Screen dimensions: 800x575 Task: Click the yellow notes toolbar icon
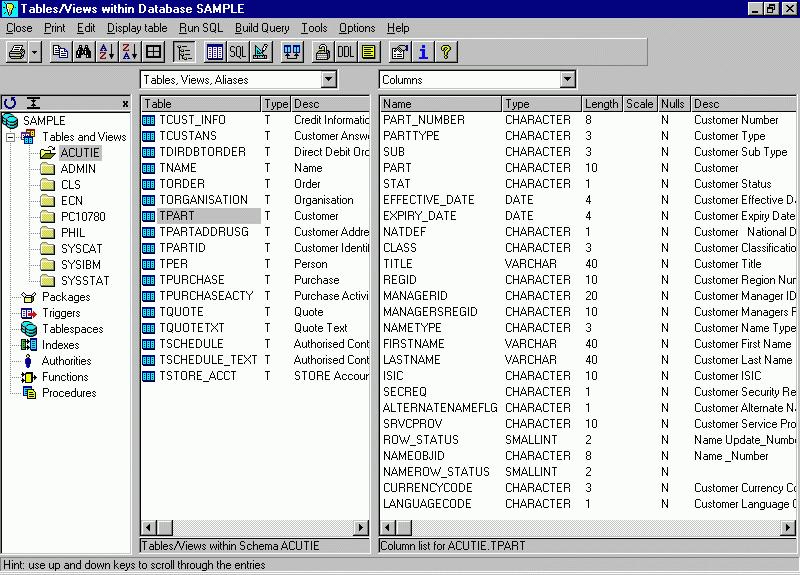(x=368, y=52)
